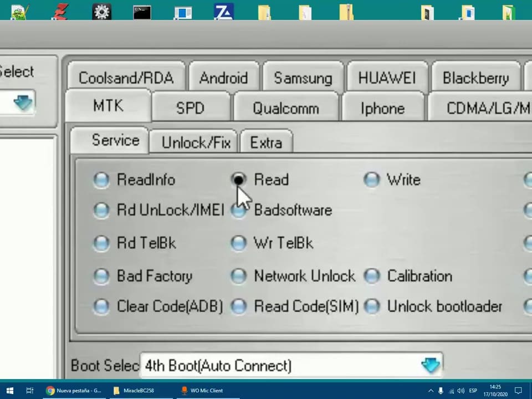Screen dimensions: 532x399
Task: Show hidden system tray icons
Action: [x=431, y=391]
